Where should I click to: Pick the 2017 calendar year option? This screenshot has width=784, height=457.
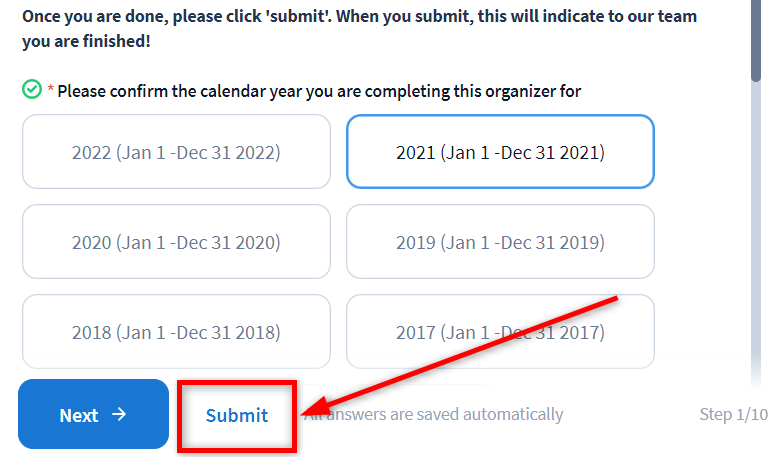pos(500,332)
